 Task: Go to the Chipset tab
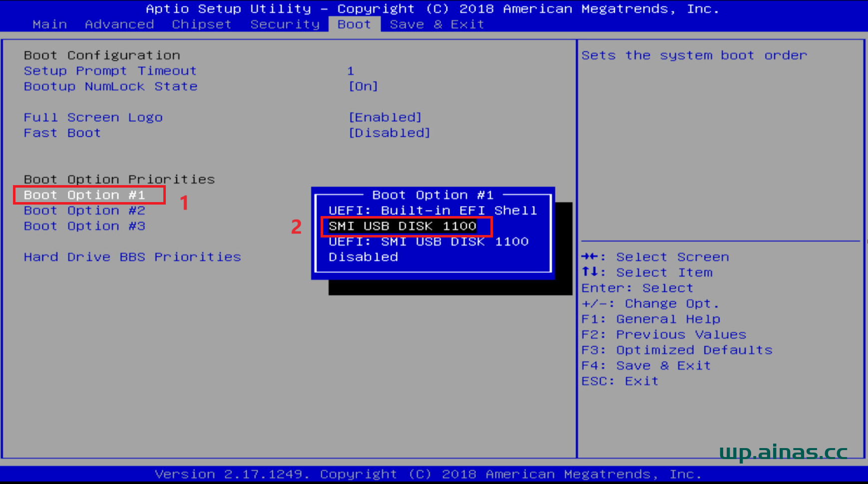point(202,24)
